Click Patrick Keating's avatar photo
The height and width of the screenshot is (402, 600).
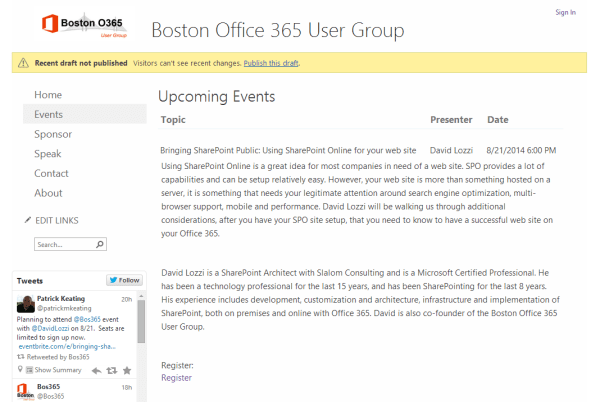26,304
